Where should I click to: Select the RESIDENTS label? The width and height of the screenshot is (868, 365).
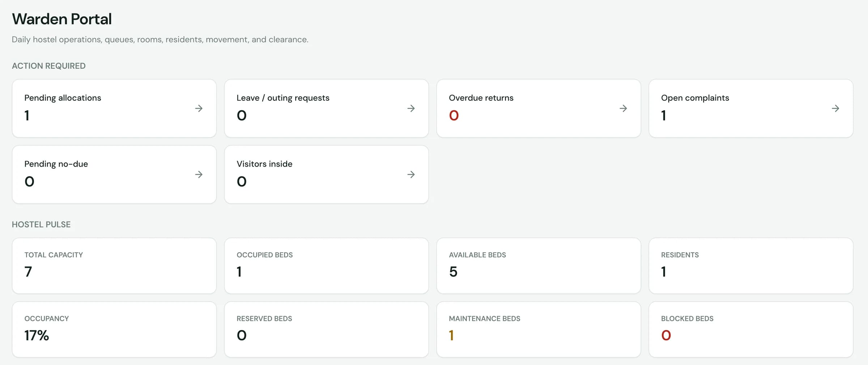[680, 255]
